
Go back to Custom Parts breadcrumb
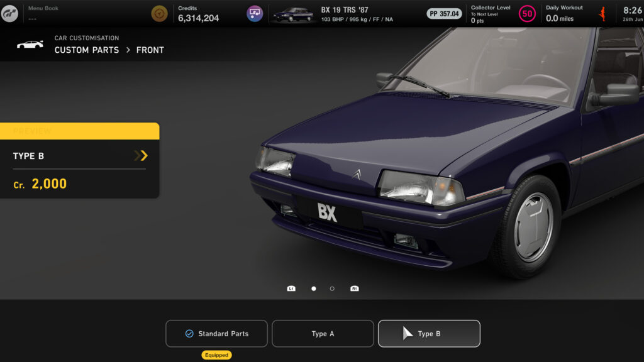click(87, 50)
